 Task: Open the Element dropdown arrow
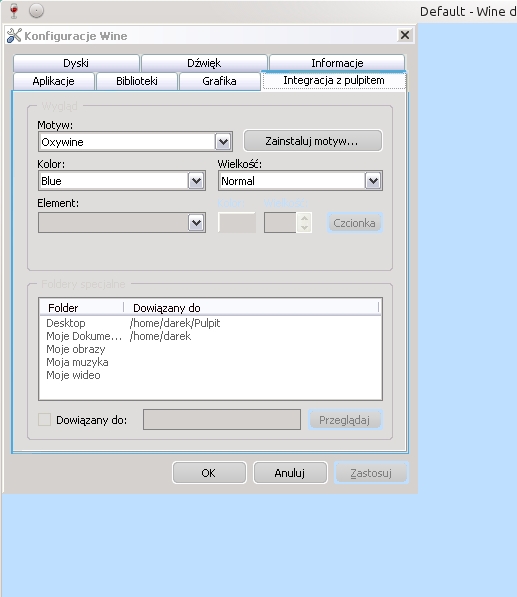(x=196, y=223)
